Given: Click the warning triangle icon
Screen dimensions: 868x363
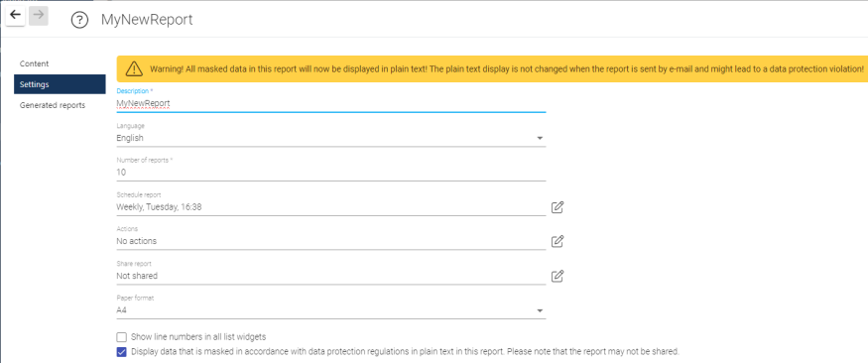Looking at the screenshot, I should point(134,68).
